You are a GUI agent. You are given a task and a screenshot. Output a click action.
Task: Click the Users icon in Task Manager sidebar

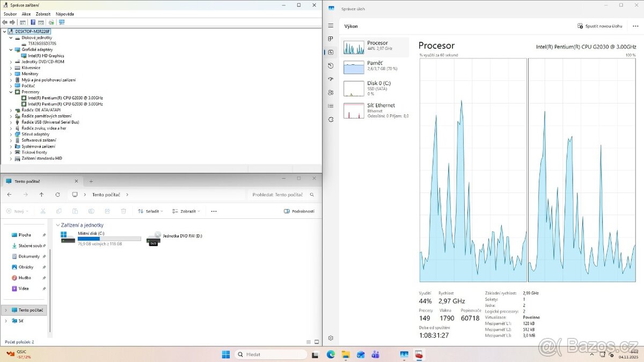tap(331, 92)
